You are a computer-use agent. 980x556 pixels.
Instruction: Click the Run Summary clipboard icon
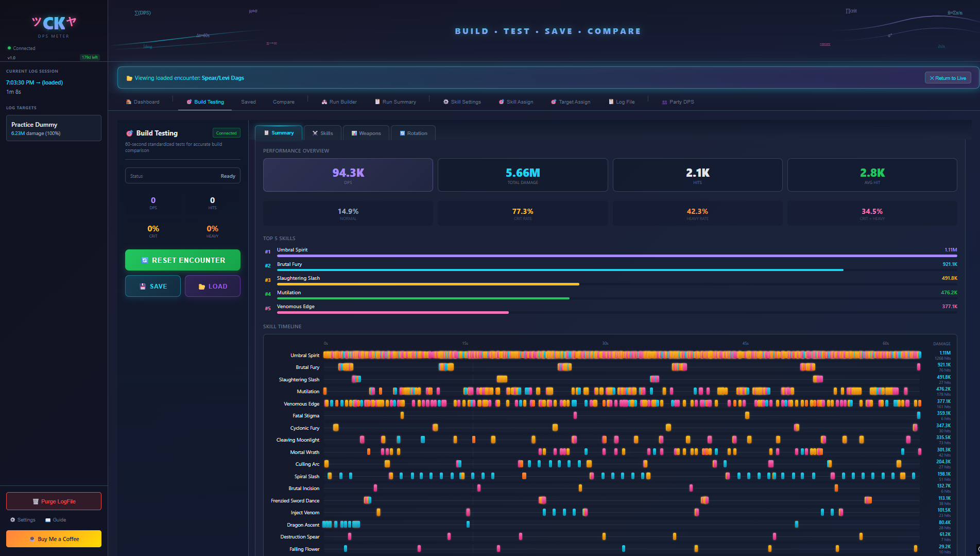[377, 102]
